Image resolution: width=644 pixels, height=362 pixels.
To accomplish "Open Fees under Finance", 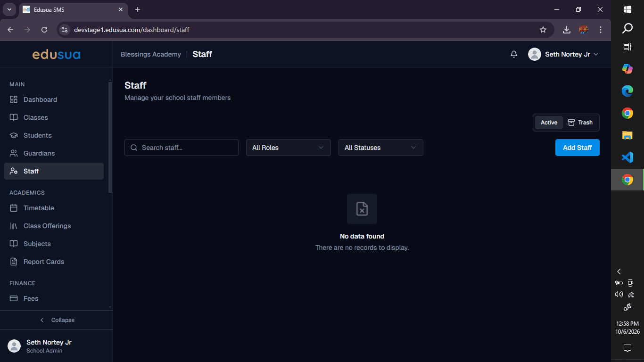I will 54,298.
